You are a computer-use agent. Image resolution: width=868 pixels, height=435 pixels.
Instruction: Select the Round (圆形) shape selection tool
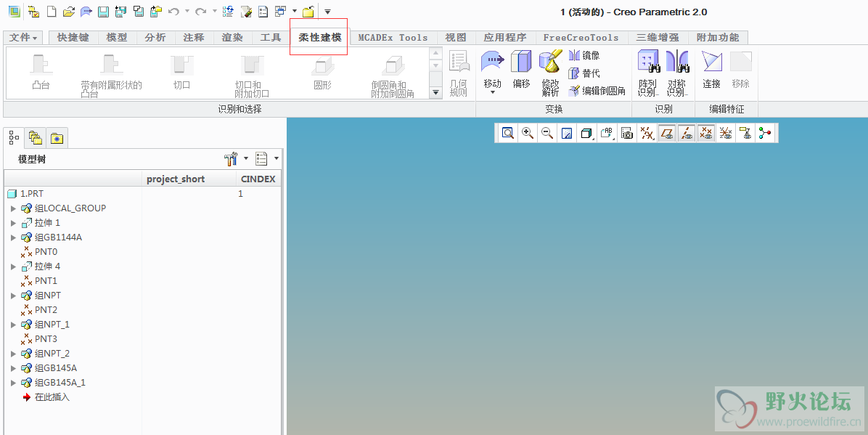tap(322, 71)
